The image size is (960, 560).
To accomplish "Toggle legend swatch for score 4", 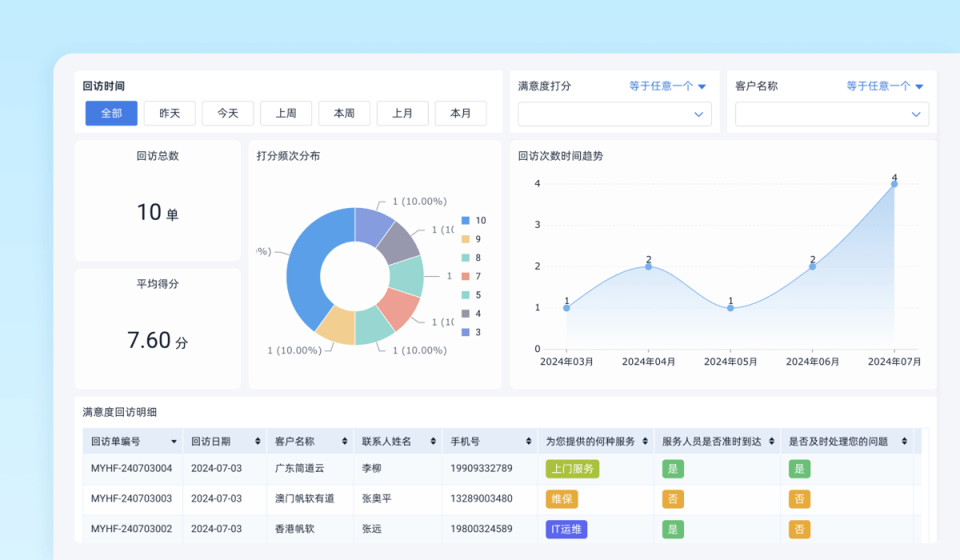I will pos(466,314).
